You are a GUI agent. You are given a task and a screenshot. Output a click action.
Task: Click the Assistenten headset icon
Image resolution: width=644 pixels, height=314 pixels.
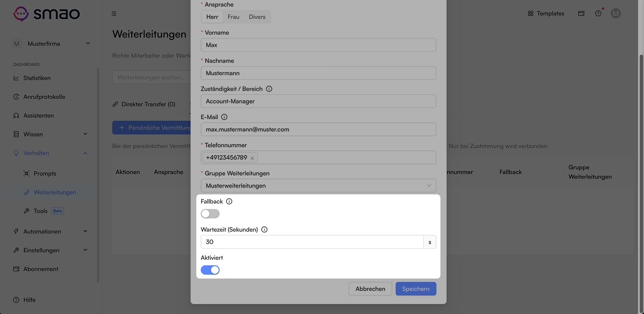tap(16, 116)
